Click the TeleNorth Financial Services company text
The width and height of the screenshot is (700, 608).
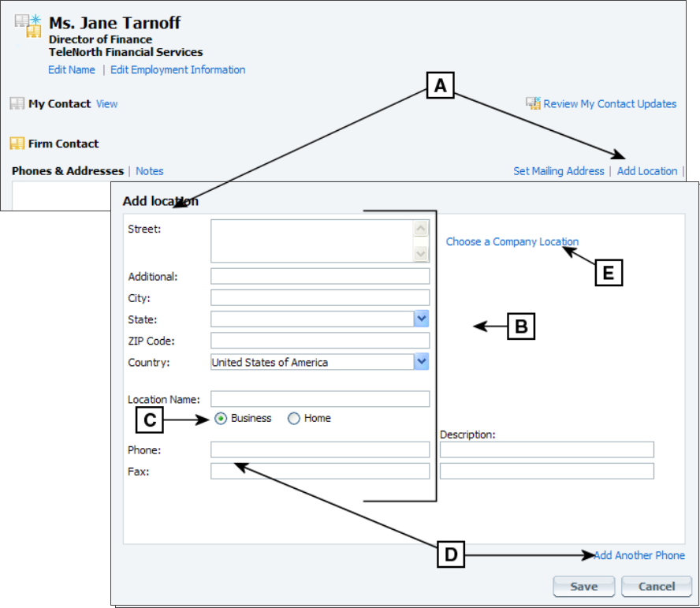[126, 52]
